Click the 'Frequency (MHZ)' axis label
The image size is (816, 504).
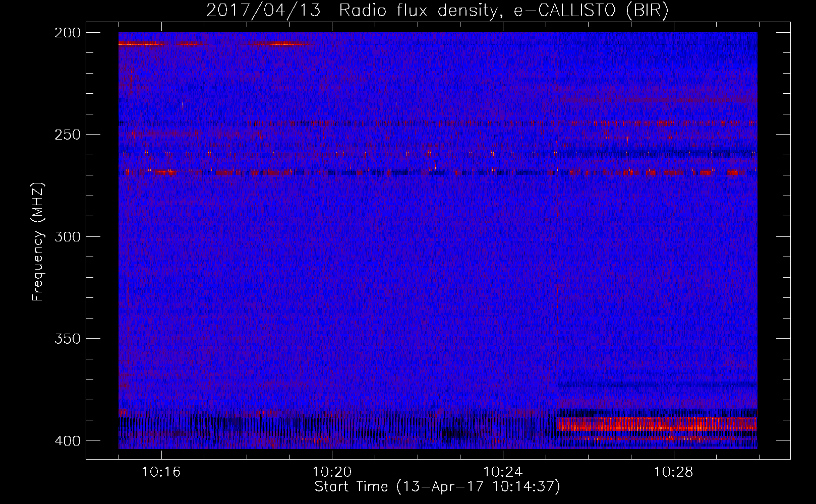38,241
